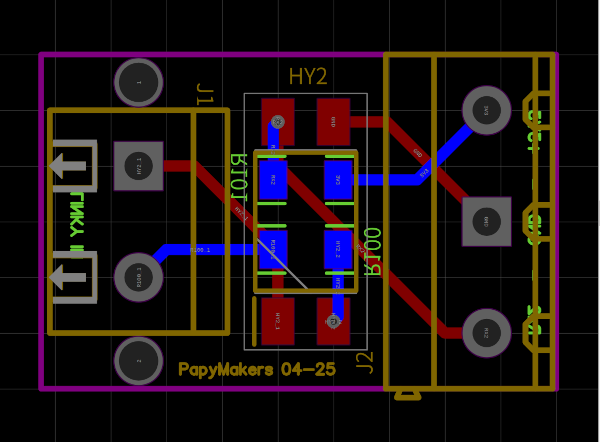Select mounting hole pad 2 below J1

pyautogui.click(x=139, y=361)
